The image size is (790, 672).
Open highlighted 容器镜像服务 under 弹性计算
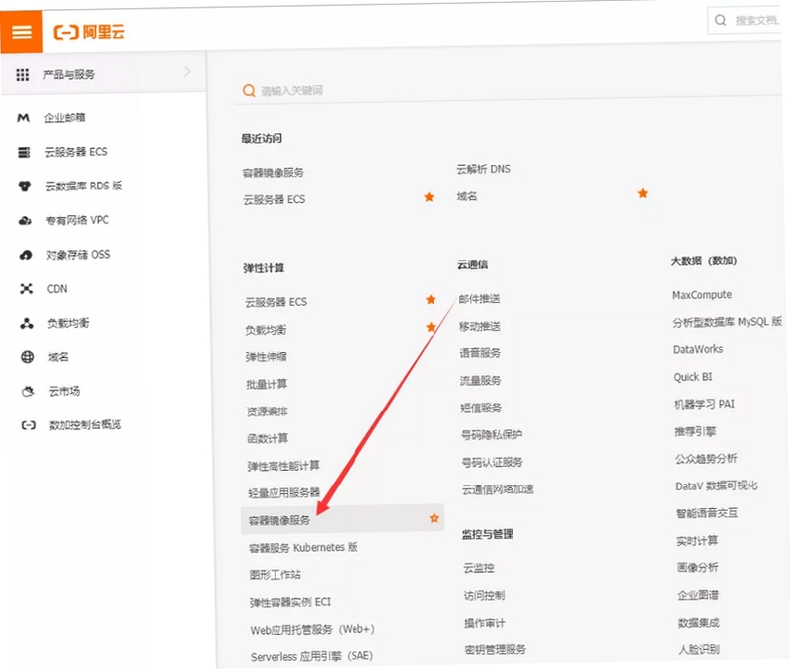pyautogui.click(x=279, y=520)
